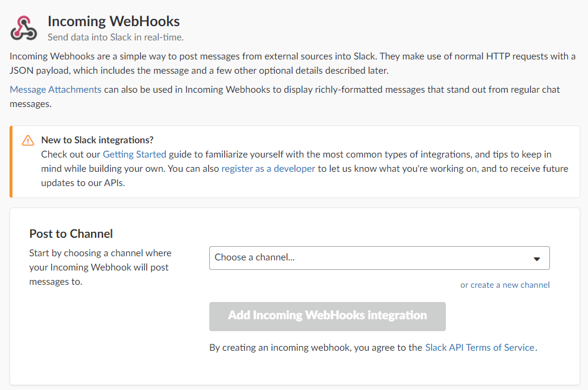Follow the Getting Started guide link
Image resolution: width=588 pixels, height=390 pixels.
click(134, 155)
